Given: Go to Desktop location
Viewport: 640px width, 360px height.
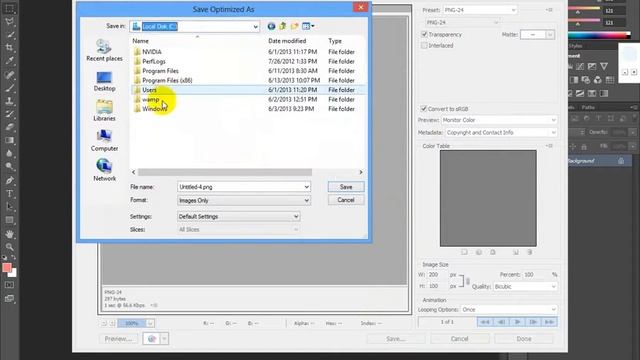Looking at the screenshot, I should click(104, 81).
